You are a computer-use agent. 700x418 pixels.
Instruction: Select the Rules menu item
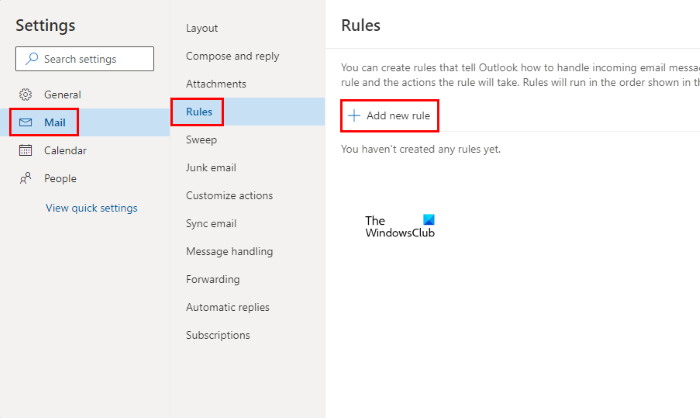pyautogui.click(x=198, y=112)
